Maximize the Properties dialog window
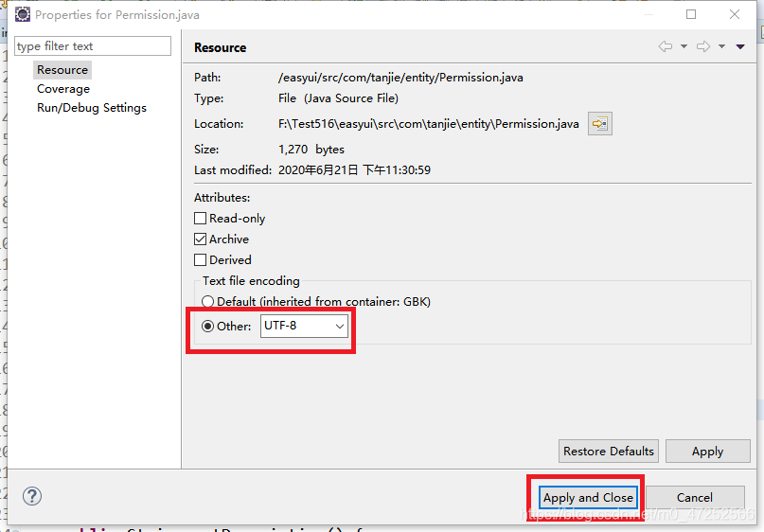Image resolution: width=764 pixels, height=532 pixels. tap(691, 14)
